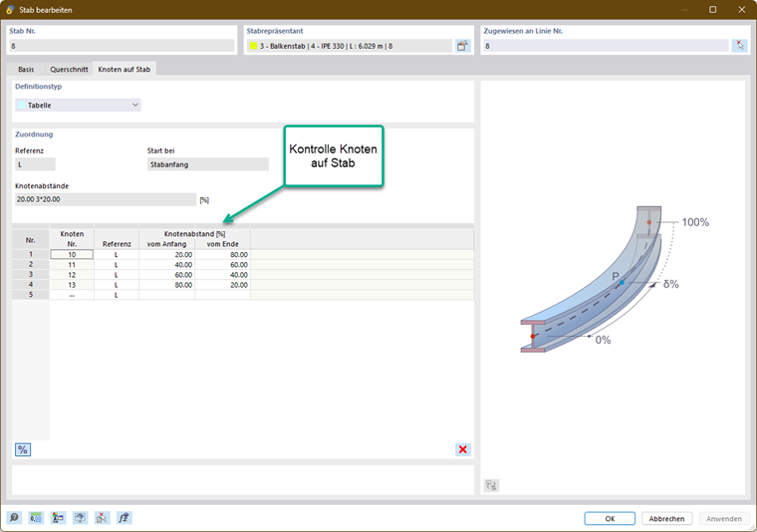757x532 pixels.
Task: Click the Knotenabstände input field
Action: [x=106, y=199]
